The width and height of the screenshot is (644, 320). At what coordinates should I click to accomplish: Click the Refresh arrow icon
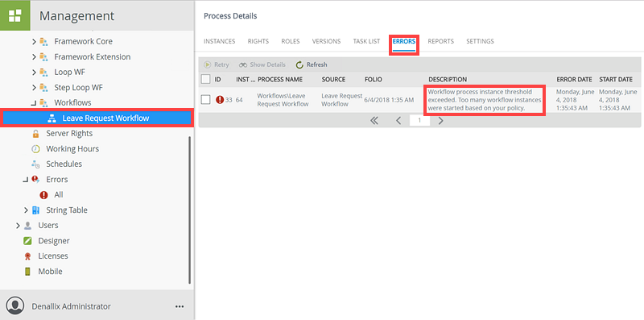pyautogui.click(x=299, y=64)
